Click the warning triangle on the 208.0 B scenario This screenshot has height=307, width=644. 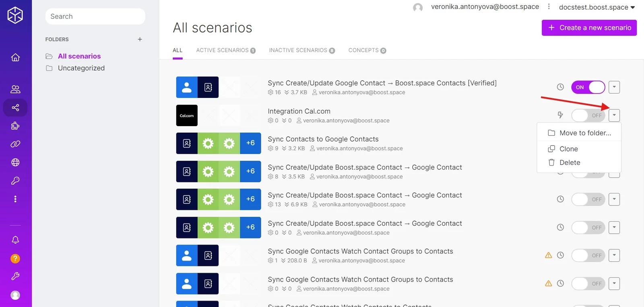[x=548, y=255]
